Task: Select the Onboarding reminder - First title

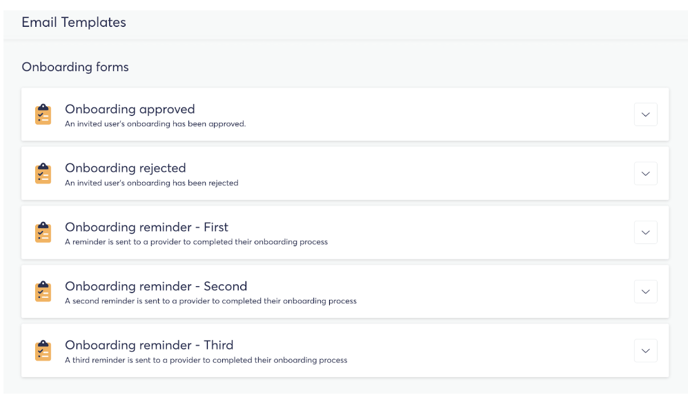Action: click(147, 227)
